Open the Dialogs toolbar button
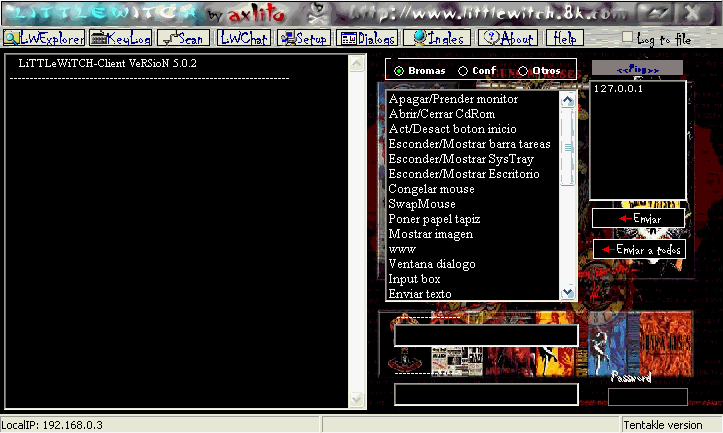Image resolution: width=723 pixels, height=433 pixels. [368, 38]
